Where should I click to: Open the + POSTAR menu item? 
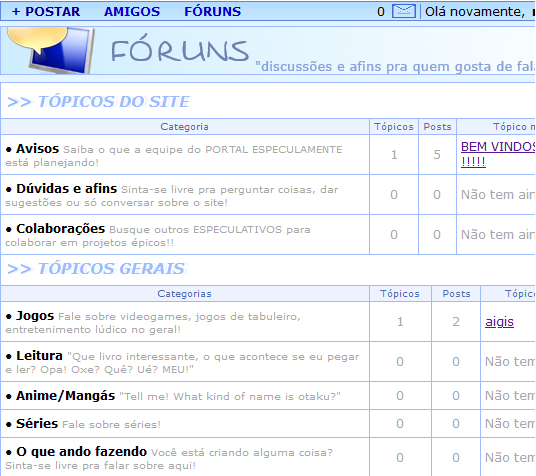pyautogui.click(x=46, y=12)
